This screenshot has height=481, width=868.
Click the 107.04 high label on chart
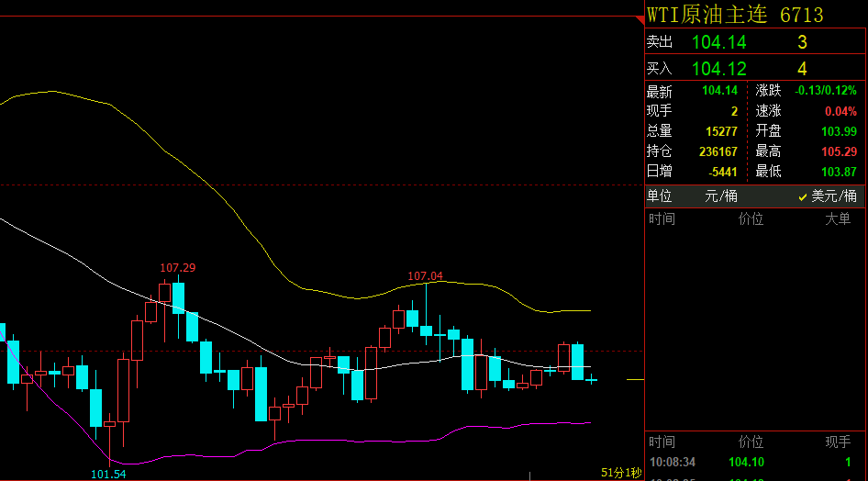click(x=425, y=276)
